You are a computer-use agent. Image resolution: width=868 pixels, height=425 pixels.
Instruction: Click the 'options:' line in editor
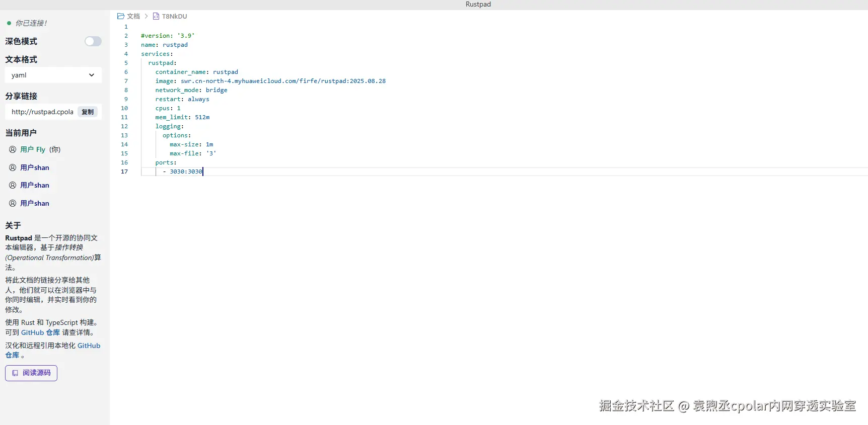(177, 135)
